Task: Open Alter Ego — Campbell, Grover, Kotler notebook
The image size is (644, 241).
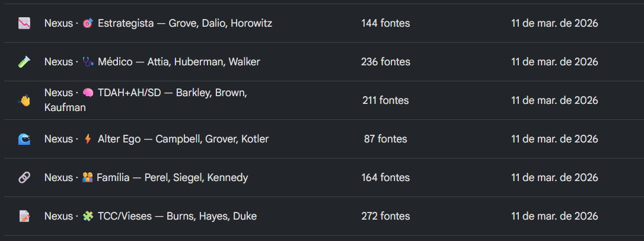Action: (157, 139)
